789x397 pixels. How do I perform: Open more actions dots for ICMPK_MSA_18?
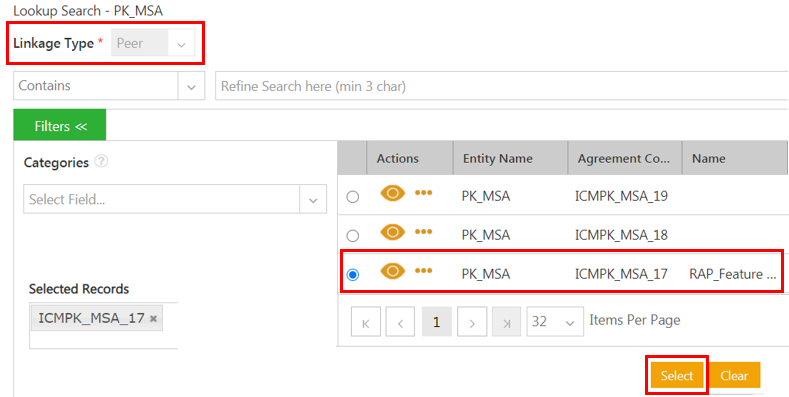pos(423,231)
